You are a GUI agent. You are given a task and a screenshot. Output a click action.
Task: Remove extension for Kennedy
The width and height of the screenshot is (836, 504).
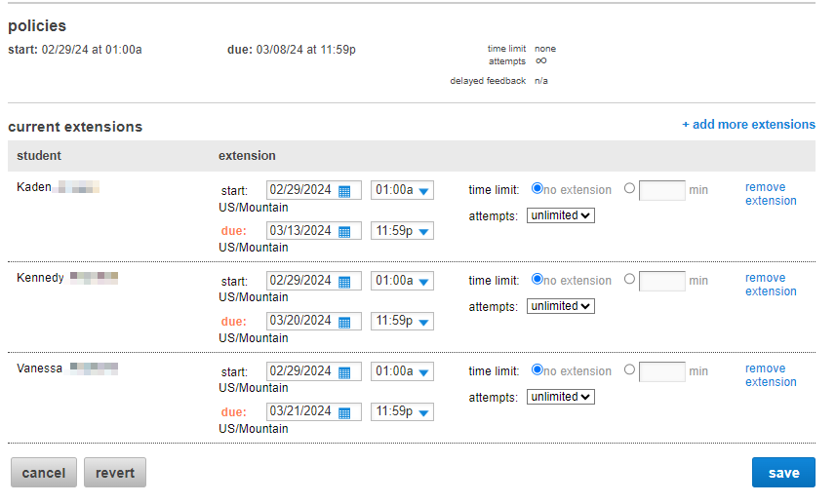770,285
